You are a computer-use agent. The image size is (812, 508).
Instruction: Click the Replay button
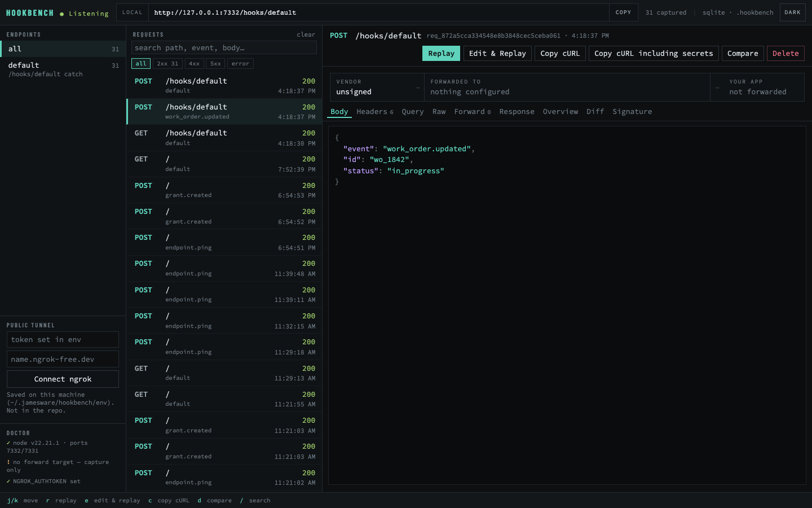pyautogui.click(x=441, y=54)
